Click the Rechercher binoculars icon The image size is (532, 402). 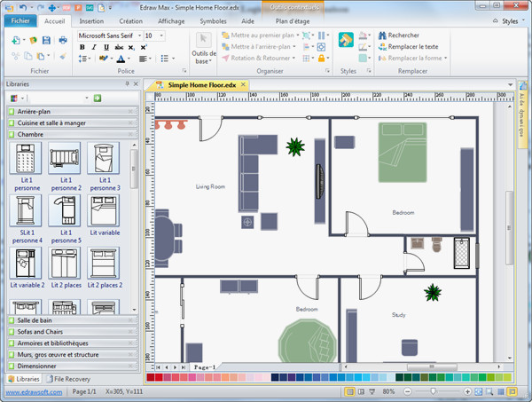[x=379, y=35]
